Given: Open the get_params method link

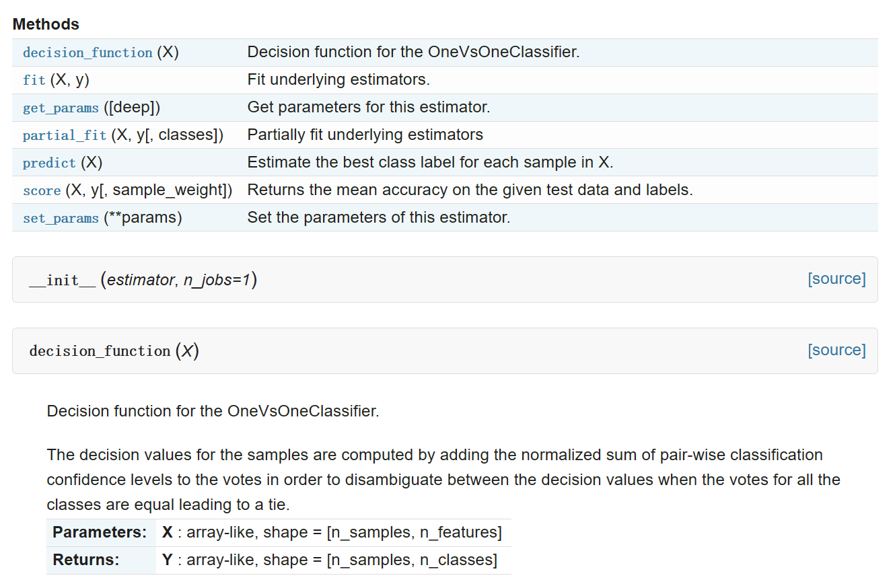Looking at the screenshot, I should [x=61, y=108].
